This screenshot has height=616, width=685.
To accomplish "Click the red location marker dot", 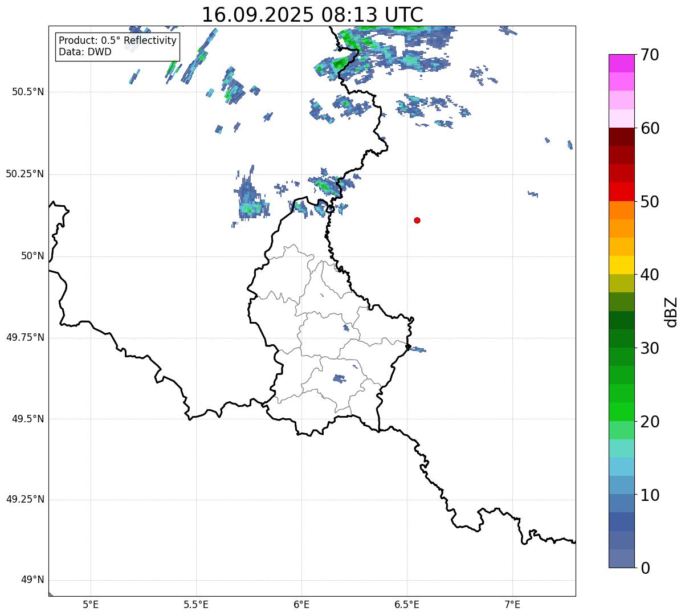I will pyautogui.click(x=417, y=220).
